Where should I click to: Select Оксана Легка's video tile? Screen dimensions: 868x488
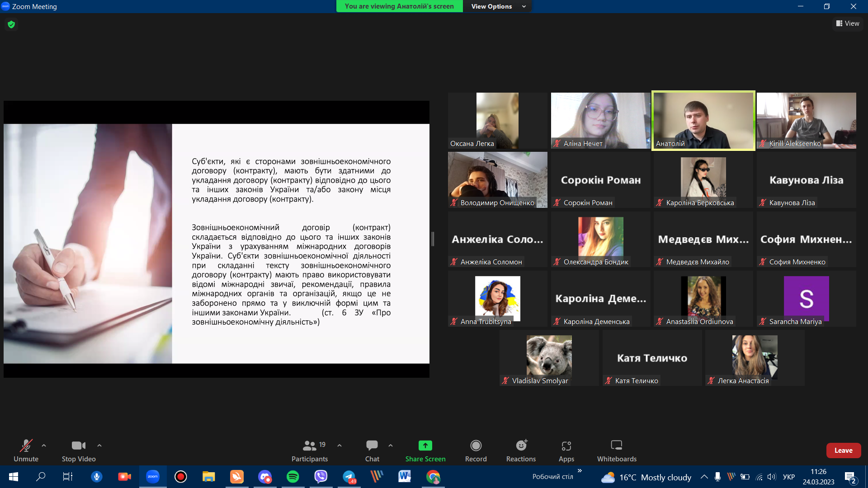pyautogui.click(x=497, y=121)
